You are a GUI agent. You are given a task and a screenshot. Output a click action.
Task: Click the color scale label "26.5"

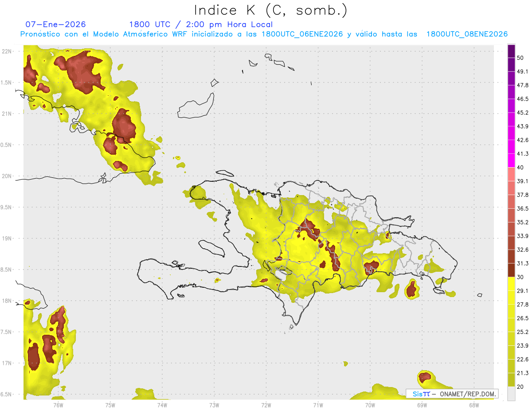523,318
